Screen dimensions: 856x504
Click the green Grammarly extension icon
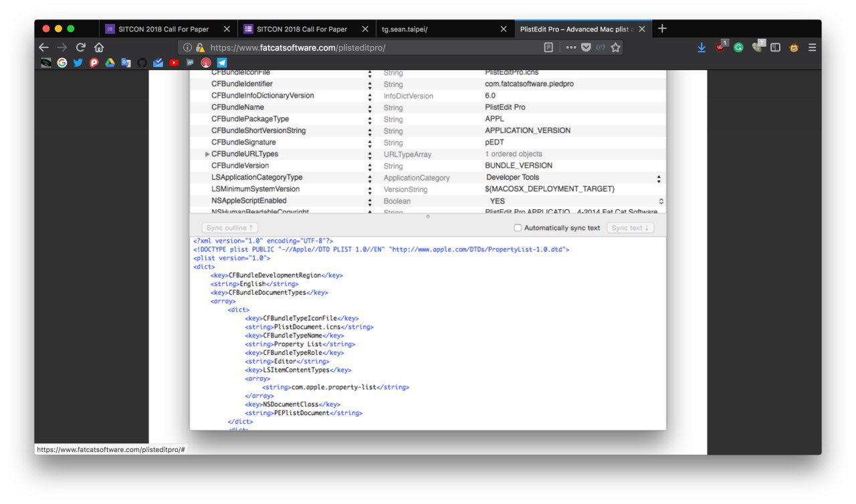point(739,47)
